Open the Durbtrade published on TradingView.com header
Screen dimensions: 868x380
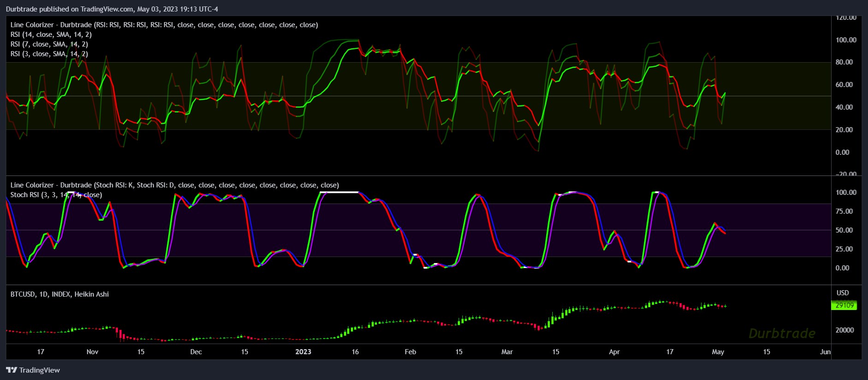click(x=112, y=9)
